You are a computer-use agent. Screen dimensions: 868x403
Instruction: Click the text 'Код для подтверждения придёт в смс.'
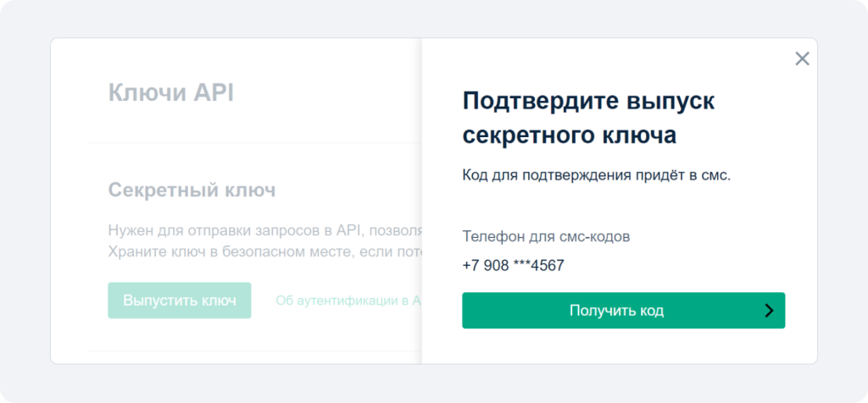(597, 176)
